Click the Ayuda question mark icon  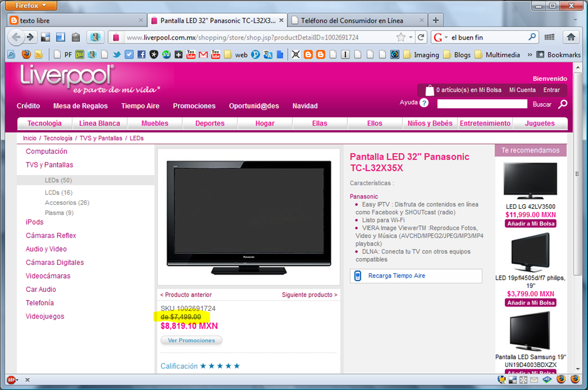(424, 103)
